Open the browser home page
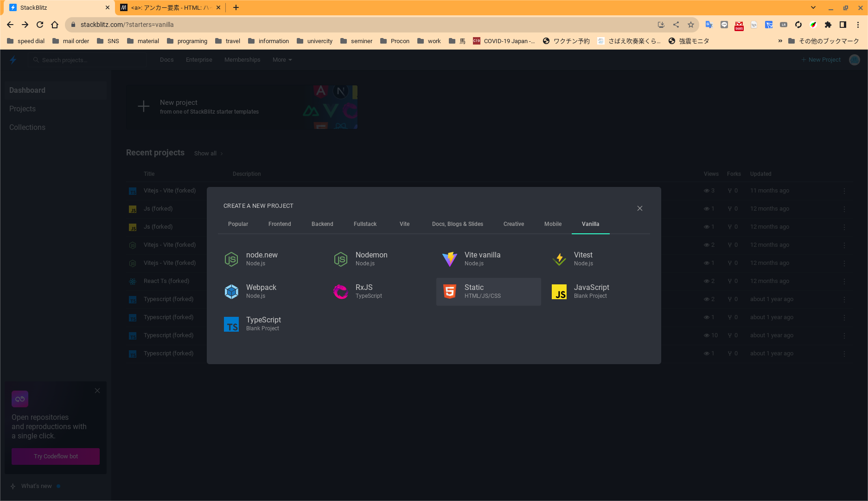This screenshot has width=868, height=501. pyautogui.click(x=55, y=25)
